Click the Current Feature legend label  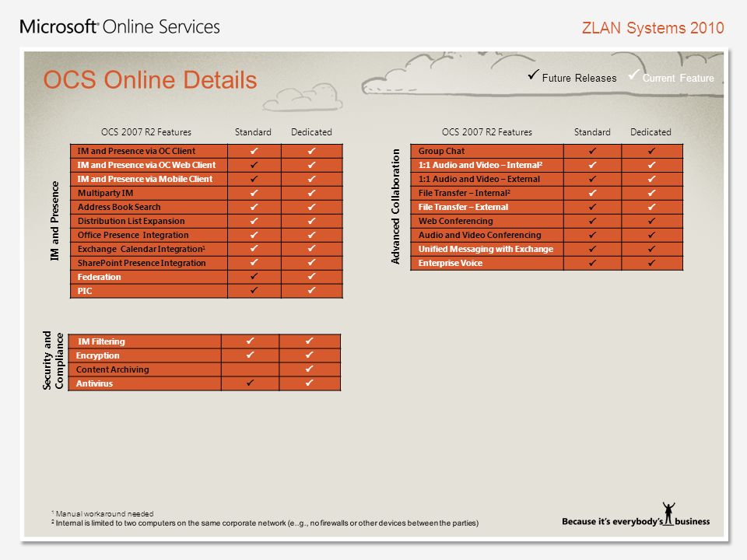[678, 78]
